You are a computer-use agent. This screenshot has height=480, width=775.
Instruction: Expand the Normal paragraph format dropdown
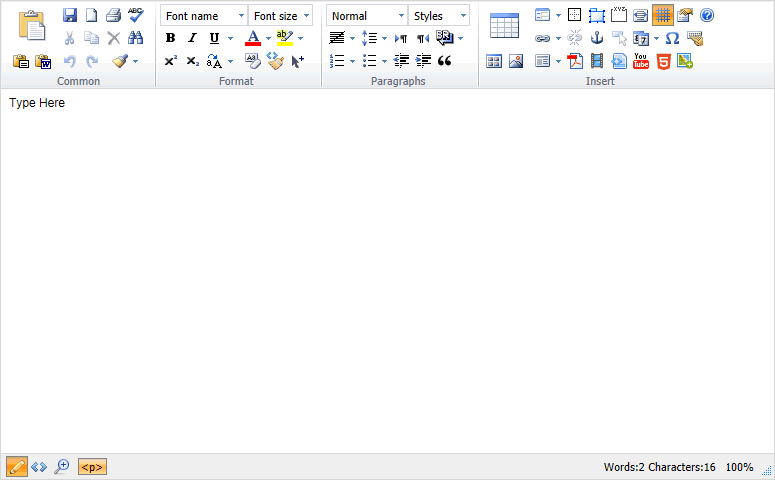coord(366,16)
